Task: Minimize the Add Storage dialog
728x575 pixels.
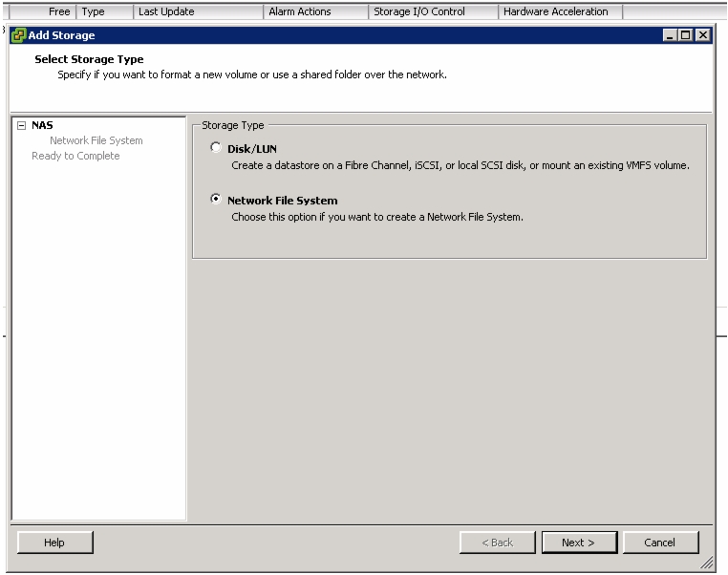Action: pyautogui.click(x=670, y=35)
